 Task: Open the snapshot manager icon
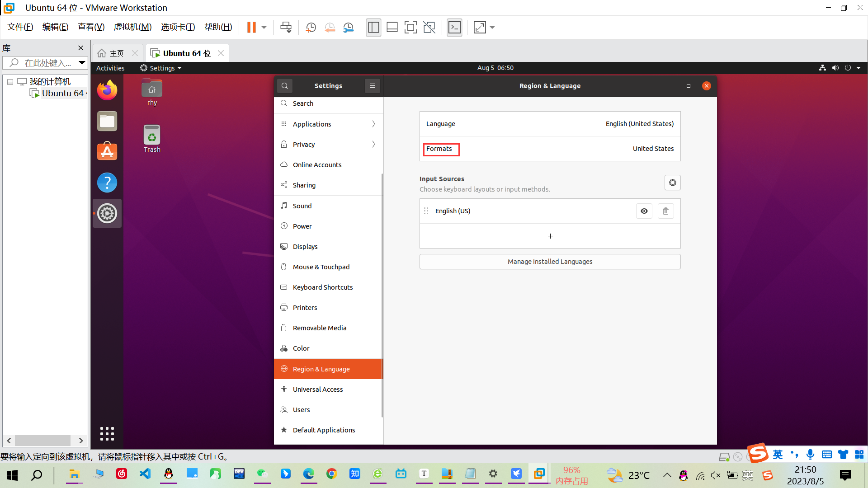[348, 28]
